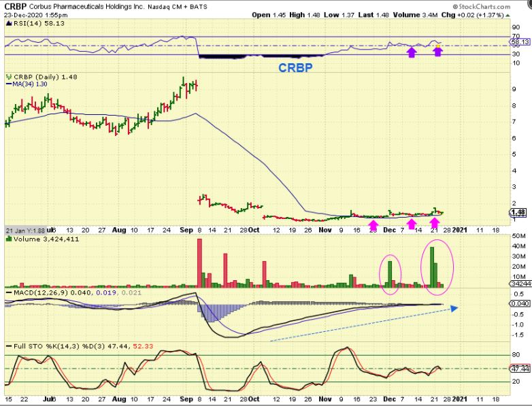Click the Sep label on price chart date axis
The height and width of the screenshot is (406, 532).
186,230
